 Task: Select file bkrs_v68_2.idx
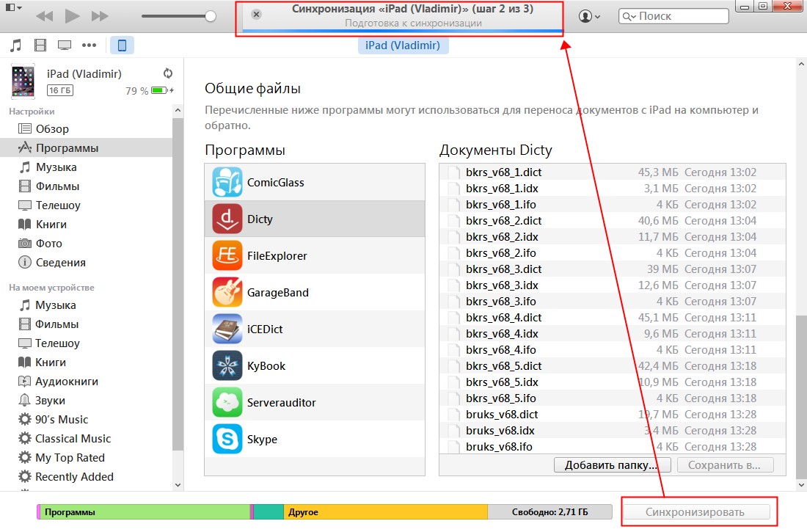pos(613,236)
